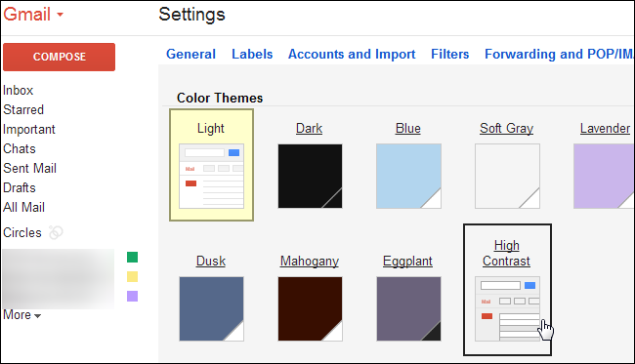635x364 pixels.
Task: Select the Light theme preview thumbnail
Action: [211, 176]
